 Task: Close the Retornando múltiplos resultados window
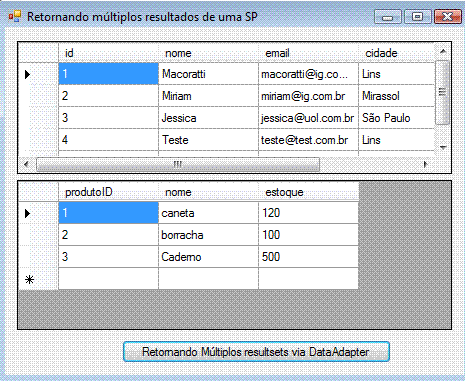coord(447,17)
